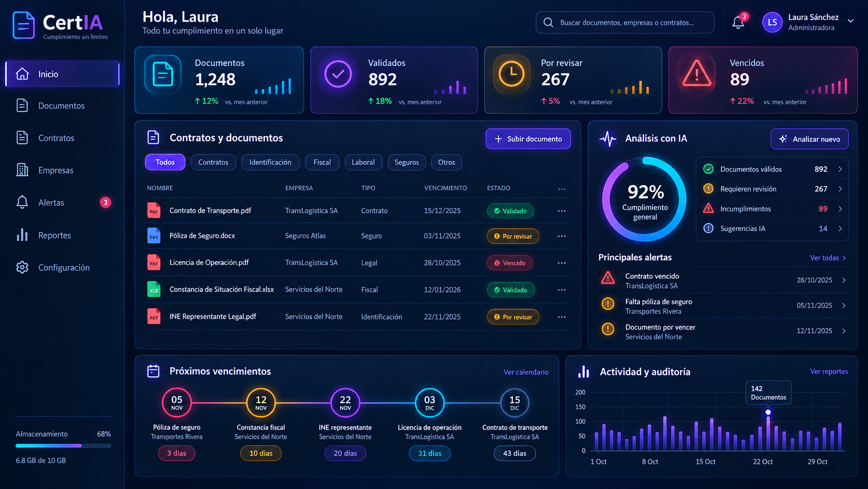Screen dimensions: 868x489
Task: Select the Otros filter tab
Action: pyautogui.click(x=446, y=162)
